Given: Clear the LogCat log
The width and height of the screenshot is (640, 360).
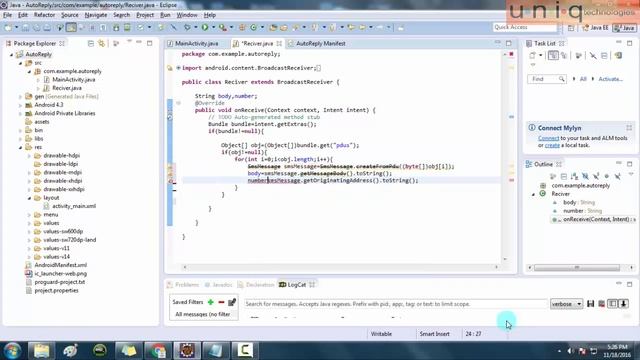Looking at the screenshot, I should click(x=601, y=304).
